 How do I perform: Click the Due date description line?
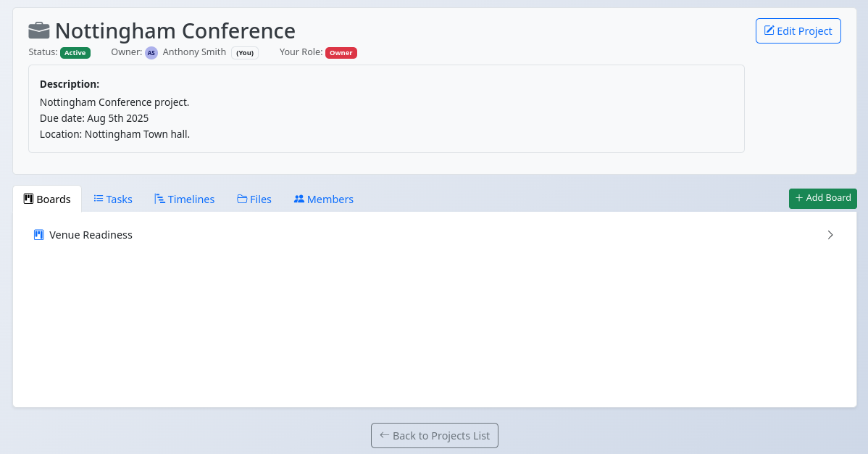click(x=94, y=118)
